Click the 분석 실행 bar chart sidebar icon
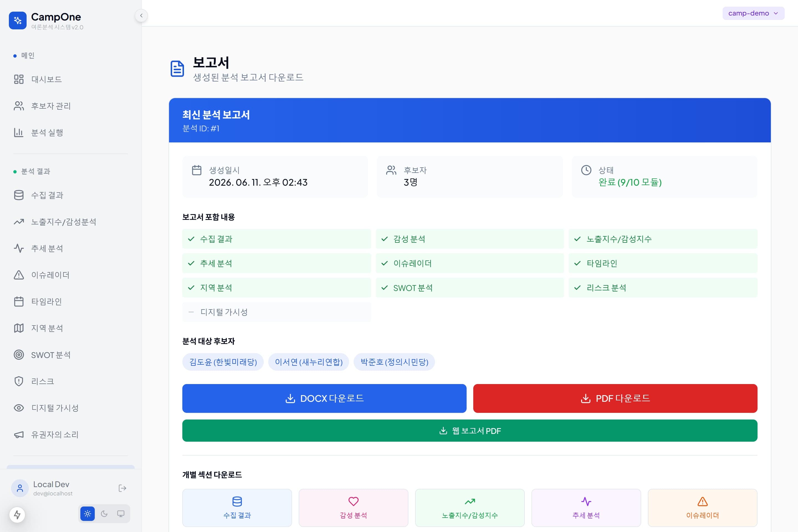Screen dimensions: 798x532 point(19,133)
